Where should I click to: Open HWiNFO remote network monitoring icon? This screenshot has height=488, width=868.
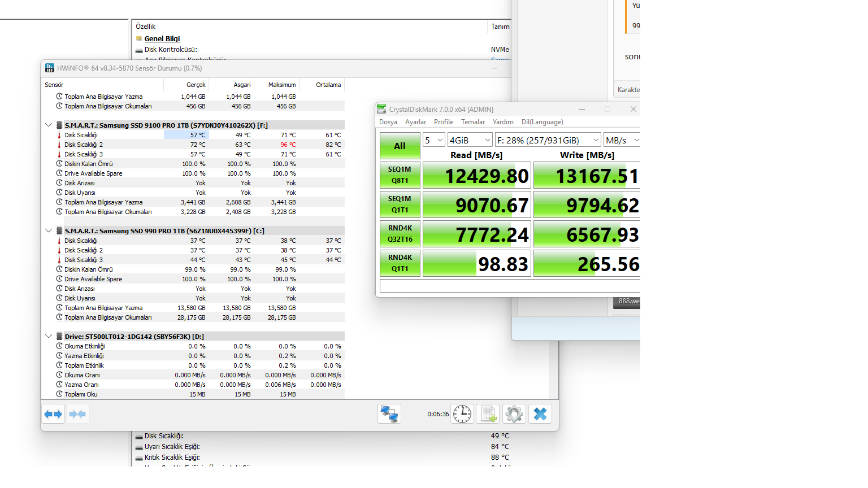tap(389, 414)
